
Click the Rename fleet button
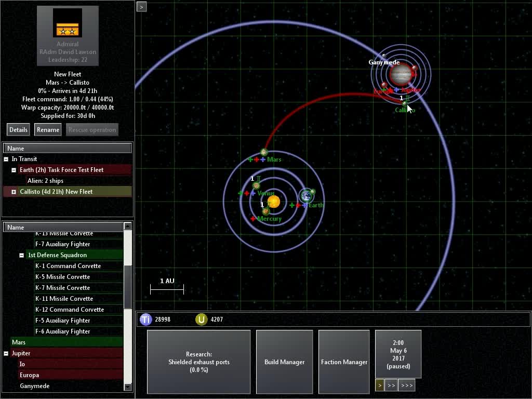point(47,129)
